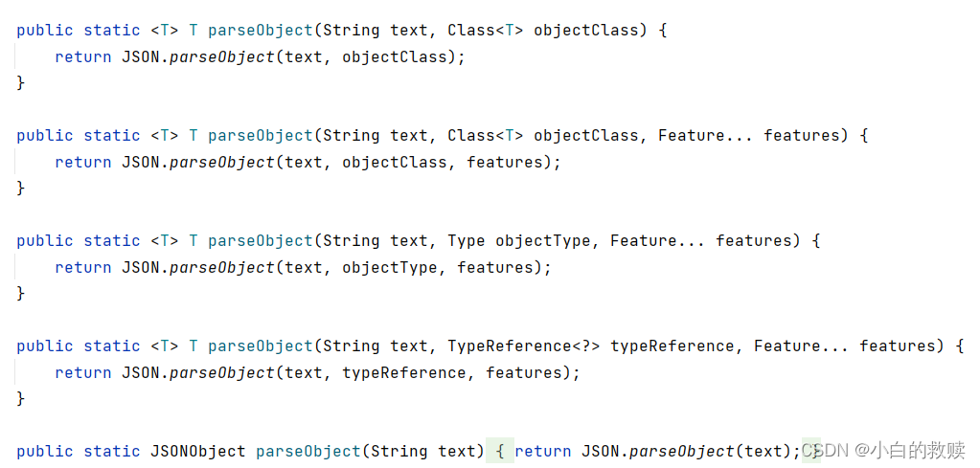The width and height of the screenshot is (980, 468).
Task: Click the objectType argument in the JSON.parseObject call
Action: pyautogui.click(x=389, y=268)
